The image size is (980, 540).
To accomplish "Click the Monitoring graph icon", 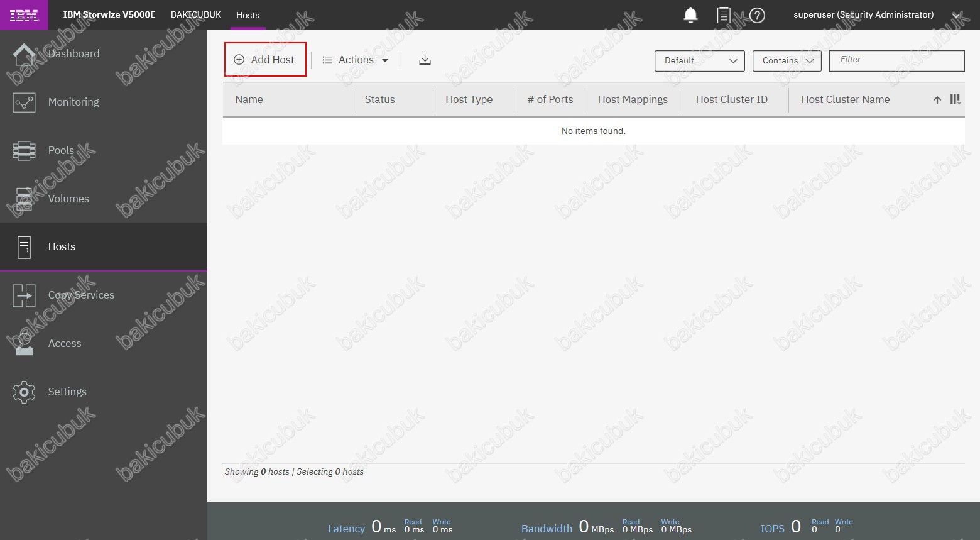I will click(x=24, y=102).
